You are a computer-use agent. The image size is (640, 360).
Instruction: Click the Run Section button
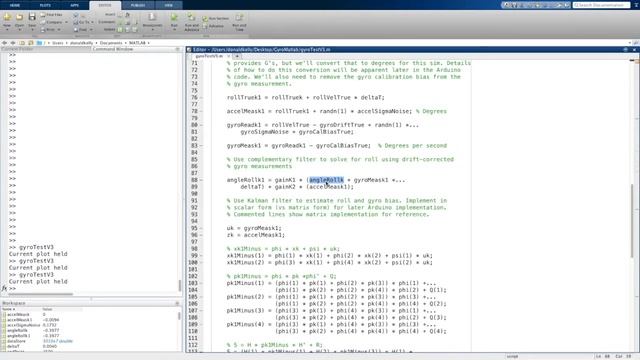[216, 18]
